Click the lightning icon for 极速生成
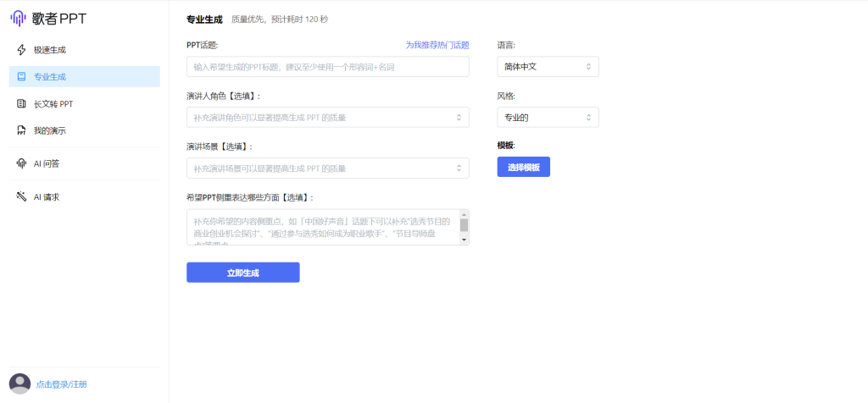Screen dimensions: 868x403 21,50
